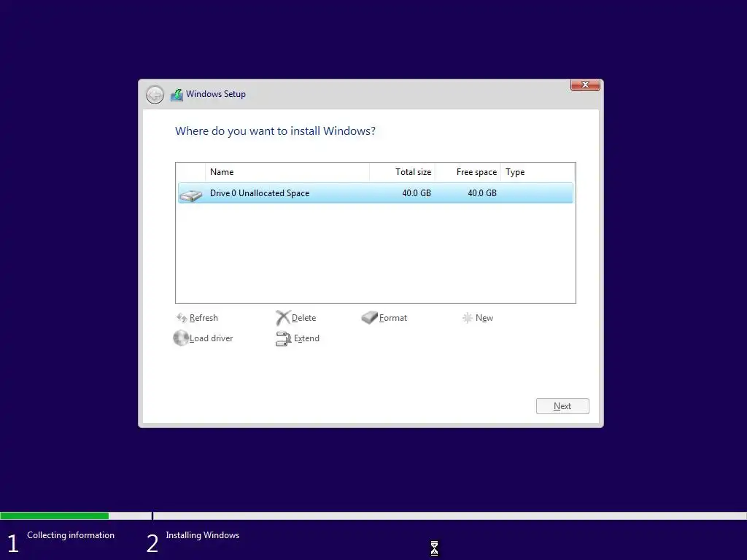Click the Format link text
747x560 pixels.
click(393, 318)
